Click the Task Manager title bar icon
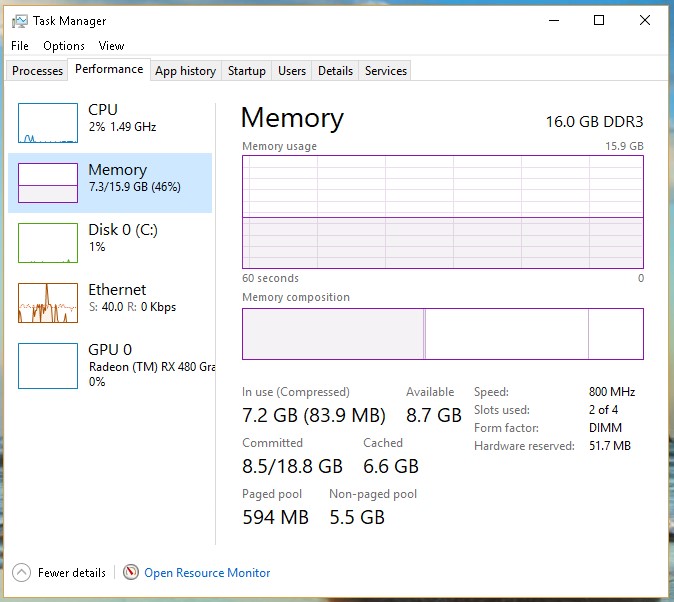The width and height of the screenshot is (674, 602). click(20, 21)
